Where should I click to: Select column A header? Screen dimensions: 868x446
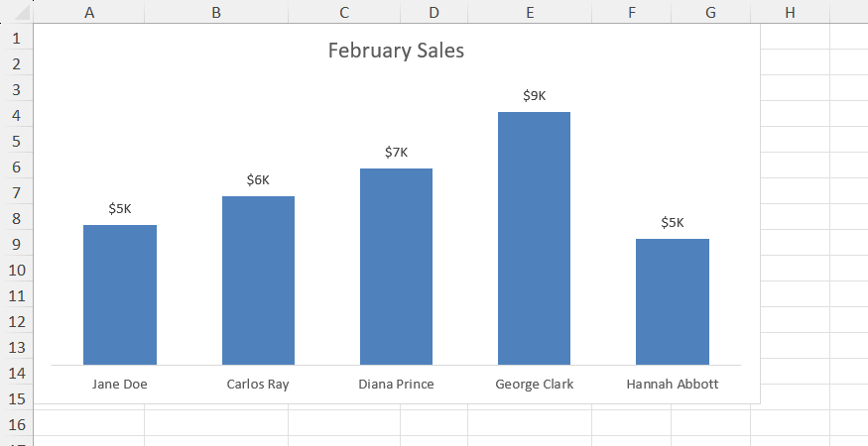tap(89, 12)
